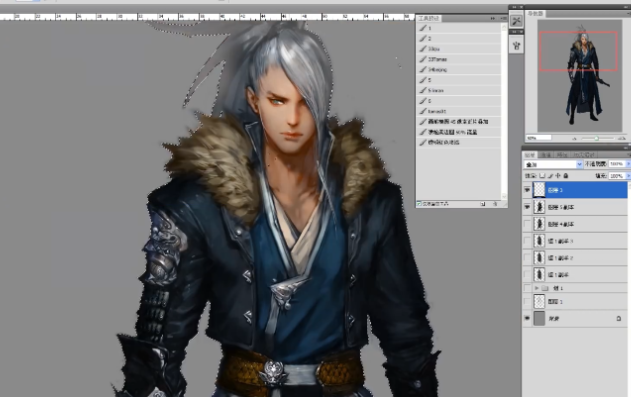Create new tool preset icon

483,204
